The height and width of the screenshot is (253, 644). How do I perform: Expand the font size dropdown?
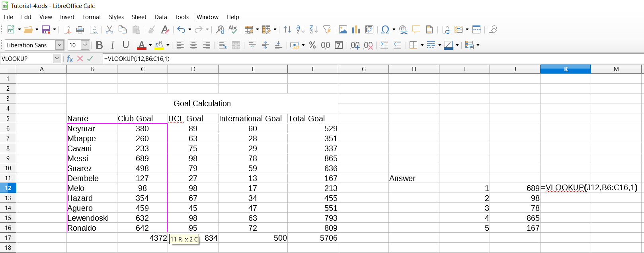[85, 45]
